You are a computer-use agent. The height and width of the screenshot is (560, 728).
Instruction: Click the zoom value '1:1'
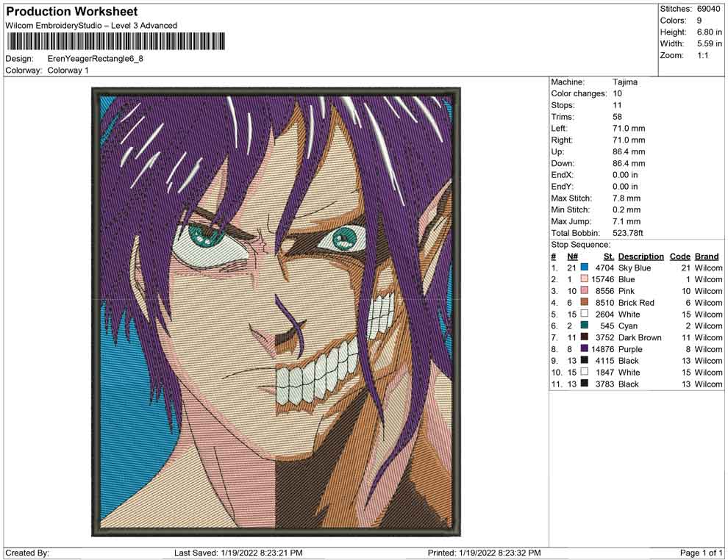coord(702,55)
